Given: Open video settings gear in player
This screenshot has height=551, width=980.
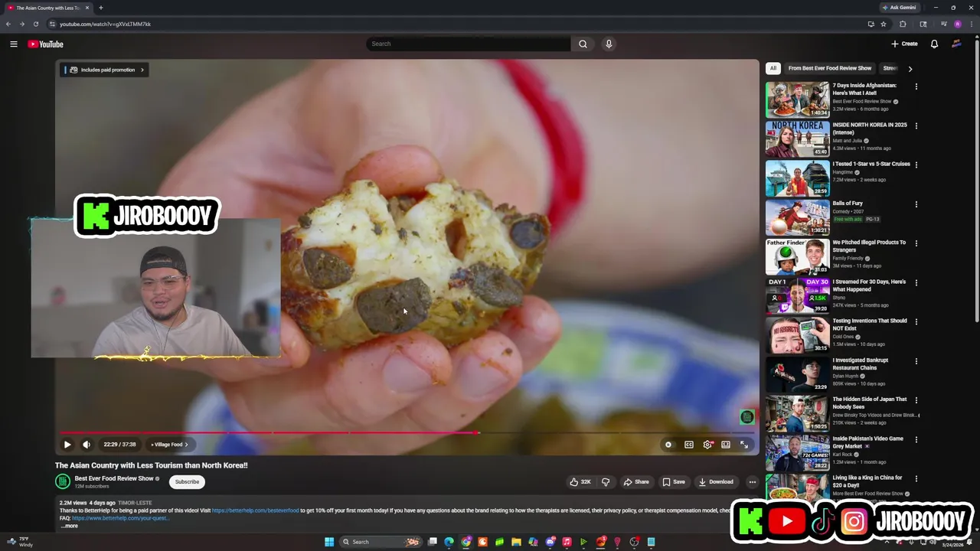Looking at the screenshot, I should [x=707, y=445].
